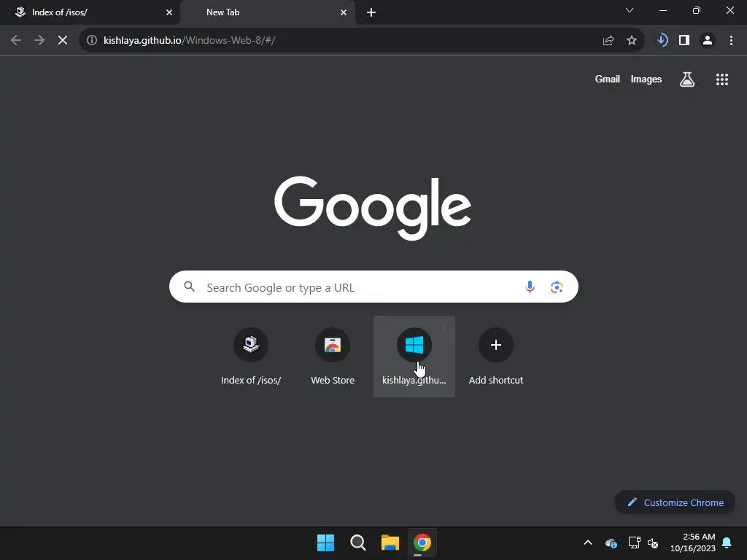Focus the Search Google or type a URL box

pyautogui.click(x=373, y=287)
